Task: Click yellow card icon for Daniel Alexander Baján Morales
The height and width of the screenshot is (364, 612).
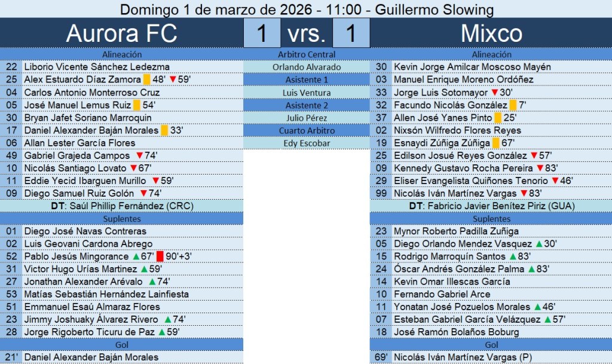Action: pyautogui.click(x=164, y=130)
